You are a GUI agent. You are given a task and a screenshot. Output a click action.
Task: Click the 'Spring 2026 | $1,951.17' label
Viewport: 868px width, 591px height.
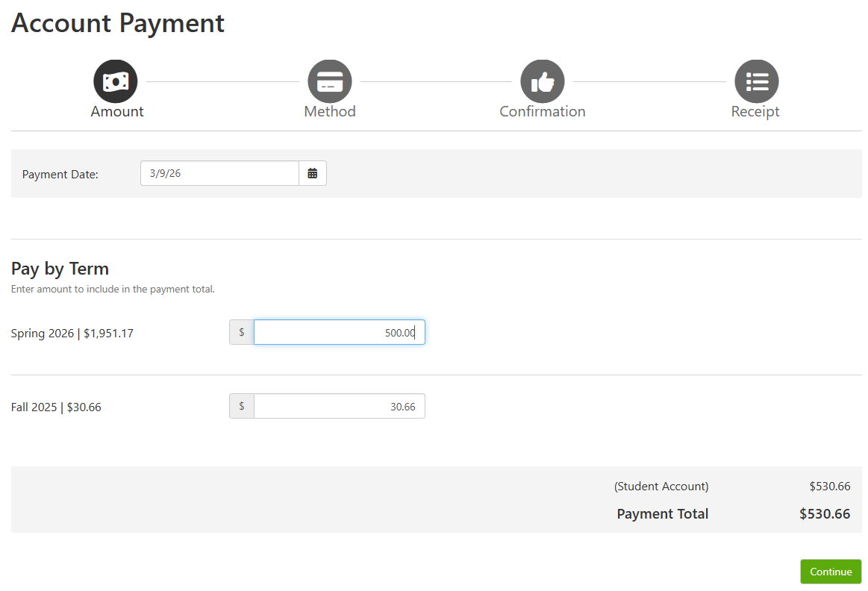pyautogui.click(x=72, y=333)
